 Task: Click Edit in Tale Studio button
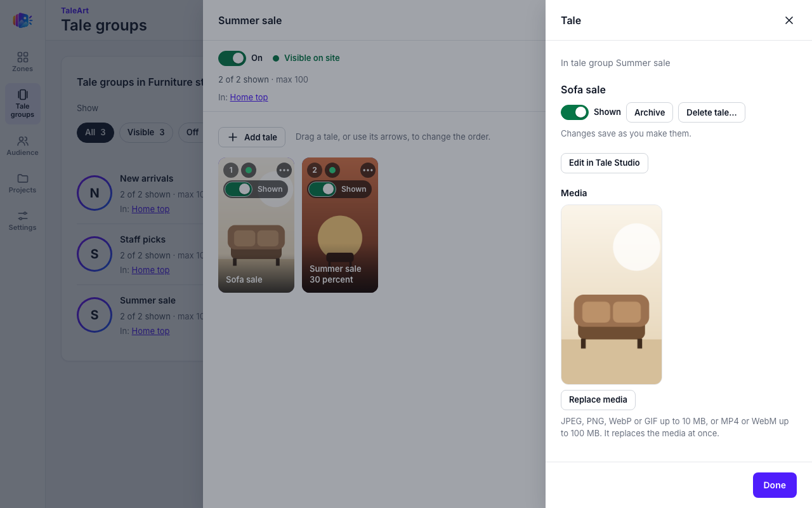[605, 163]
